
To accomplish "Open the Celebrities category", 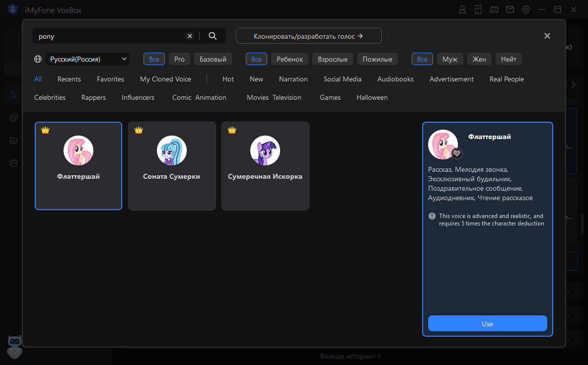I will (x=50, y=97).
